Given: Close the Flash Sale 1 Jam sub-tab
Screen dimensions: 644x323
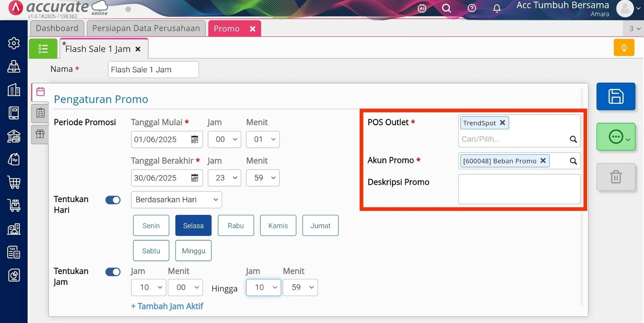Looking at the screenshot, I should (138, 49).
